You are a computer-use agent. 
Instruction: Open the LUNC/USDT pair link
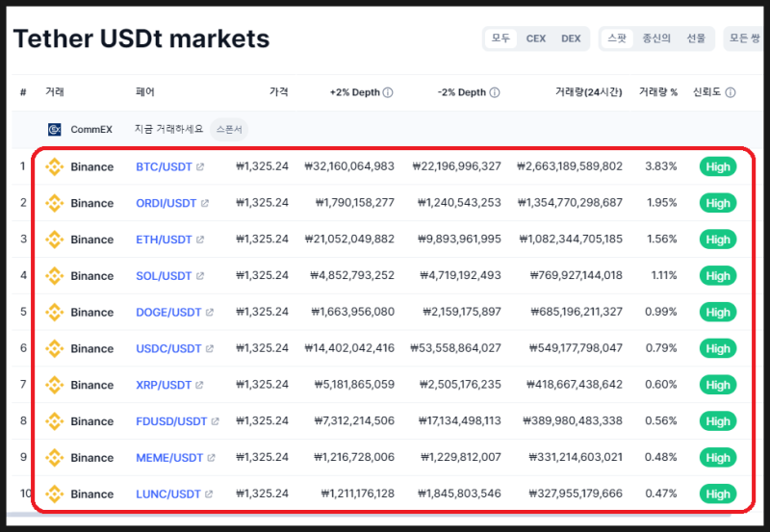point(167,494)
